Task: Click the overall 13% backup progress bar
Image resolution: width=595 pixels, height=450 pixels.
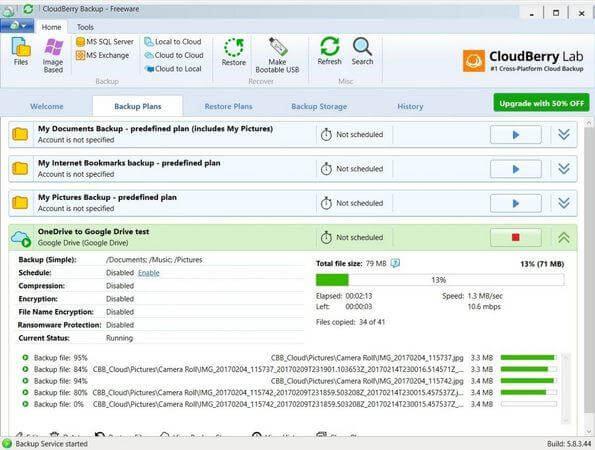Action: coord(440,280)
